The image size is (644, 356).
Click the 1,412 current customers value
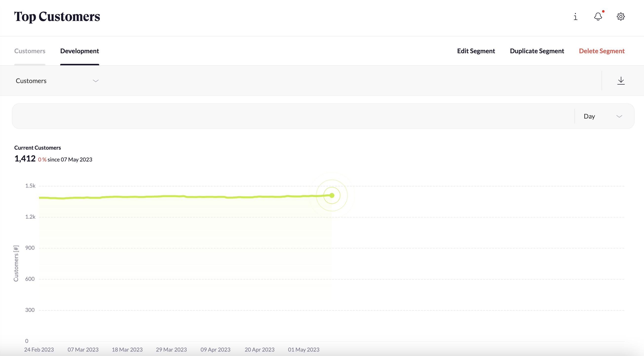(x=25, y=158)
